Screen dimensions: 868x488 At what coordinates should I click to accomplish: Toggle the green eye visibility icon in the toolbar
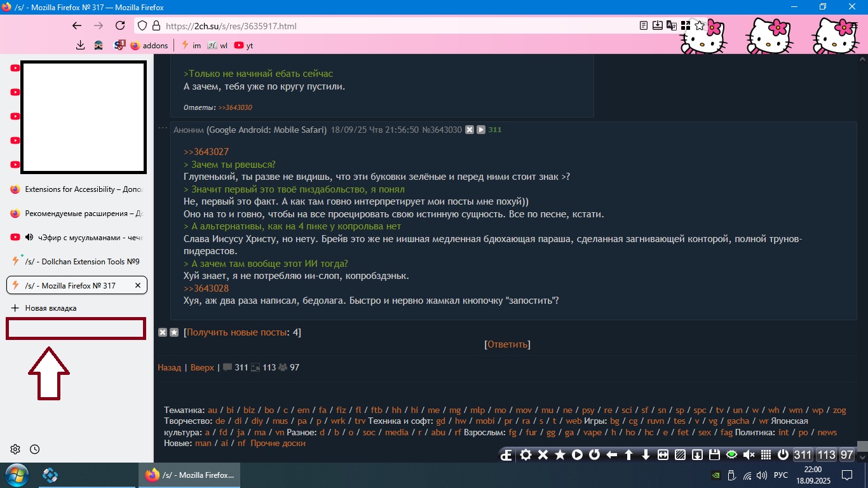click(x=731, y=455)
